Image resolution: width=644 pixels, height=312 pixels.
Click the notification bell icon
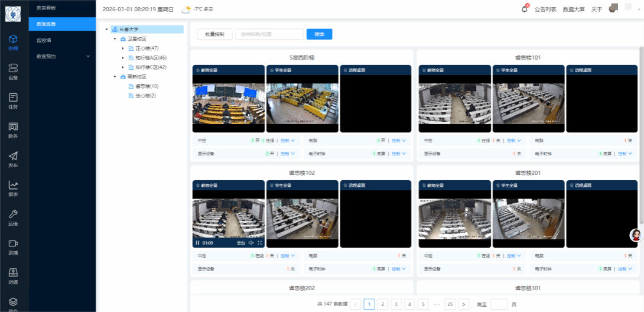pyautogui.click(x=524, y=9)
